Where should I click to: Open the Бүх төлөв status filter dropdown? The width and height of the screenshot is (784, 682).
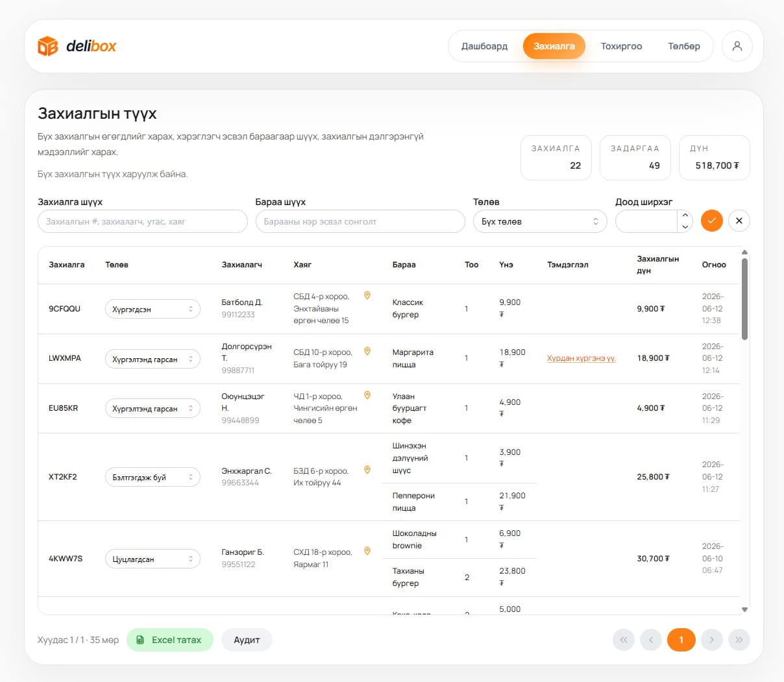[540, 221]
